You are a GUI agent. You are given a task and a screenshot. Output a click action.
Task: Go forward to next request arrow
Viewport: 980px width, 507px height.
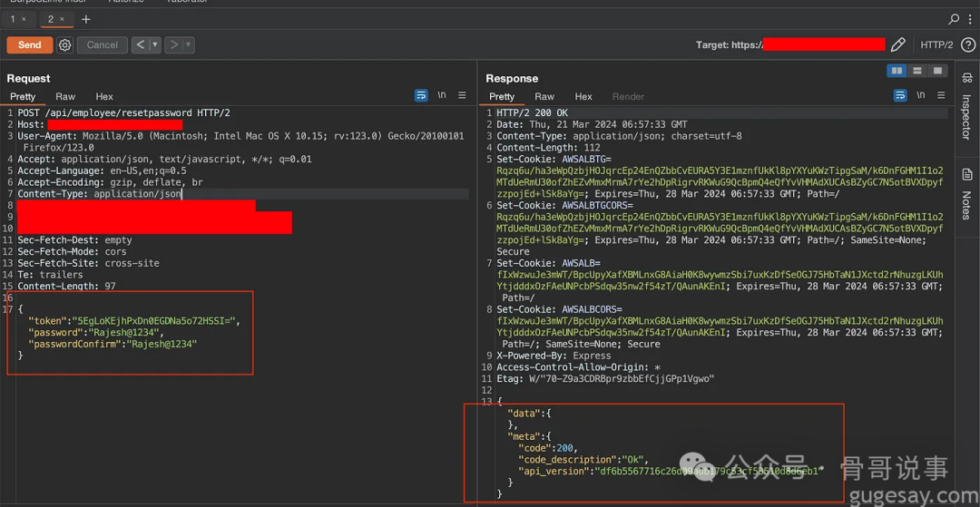click(173, 45)
